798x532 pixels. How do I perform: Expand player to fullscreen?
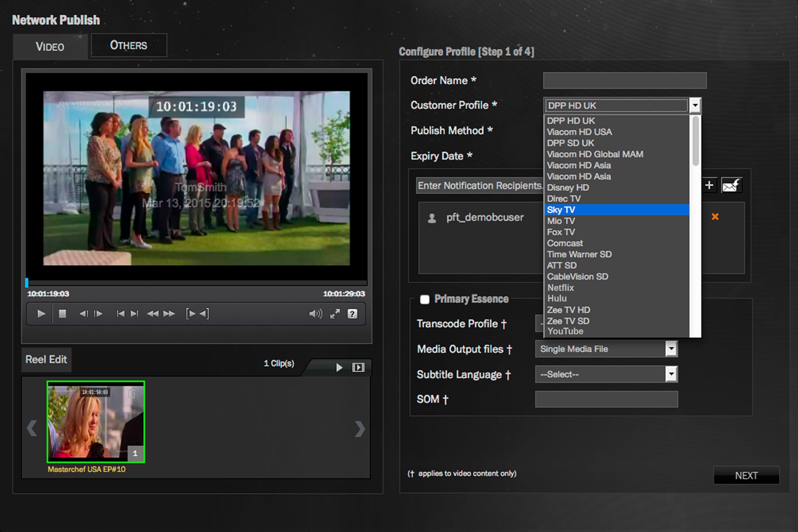point(335,314)
